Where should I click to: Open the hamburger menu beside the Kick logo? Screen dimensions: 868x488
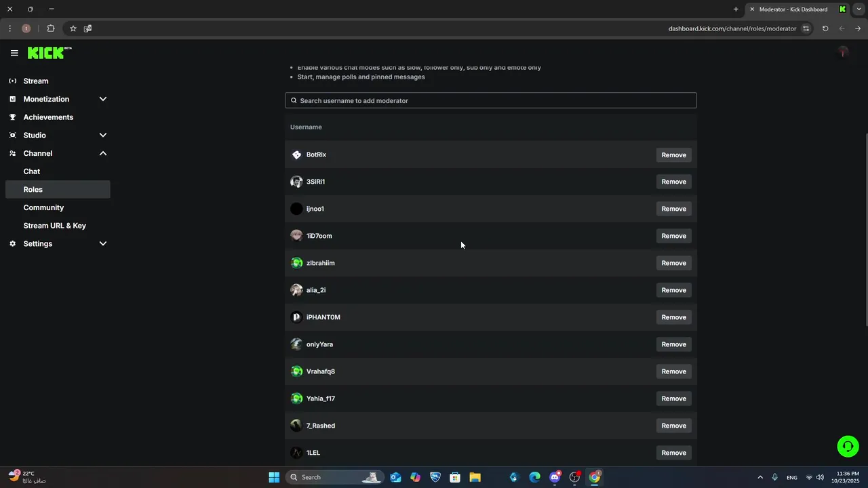[x=14, y=53]
